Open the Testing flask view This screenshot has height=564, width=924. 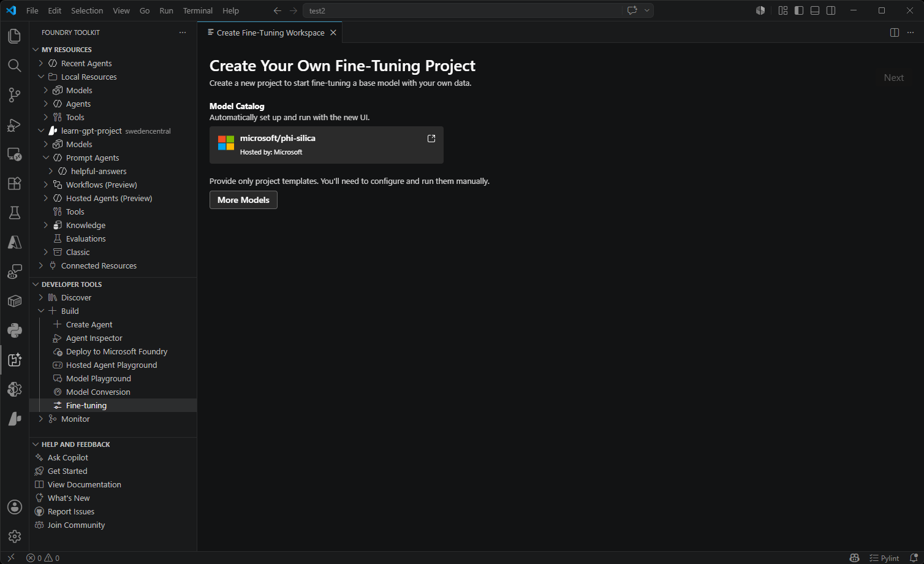(x=15, y=213)
